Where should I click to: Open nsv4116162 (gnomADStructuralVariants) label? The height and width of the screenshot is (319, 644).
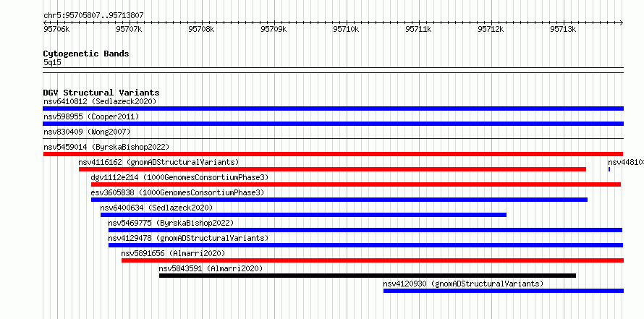tap(158, 162)
